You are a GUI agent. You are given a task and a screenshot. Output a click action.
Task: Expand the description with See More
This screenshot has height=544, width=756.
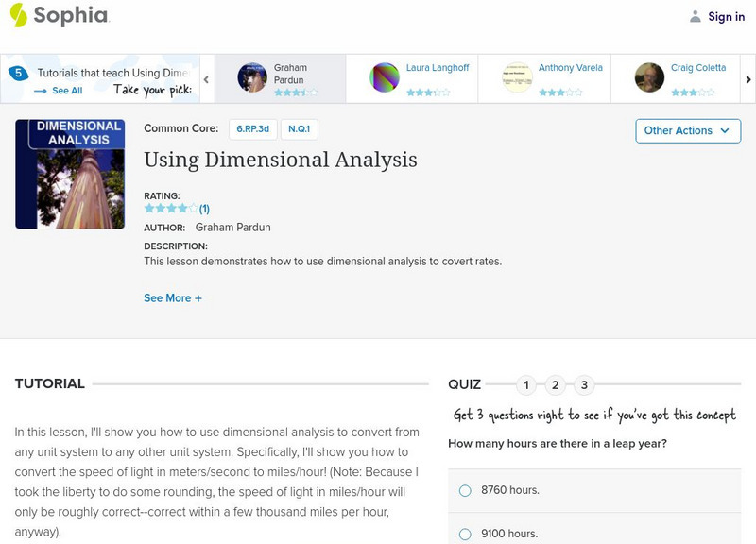pyautogui.click(x=172, y=297)
